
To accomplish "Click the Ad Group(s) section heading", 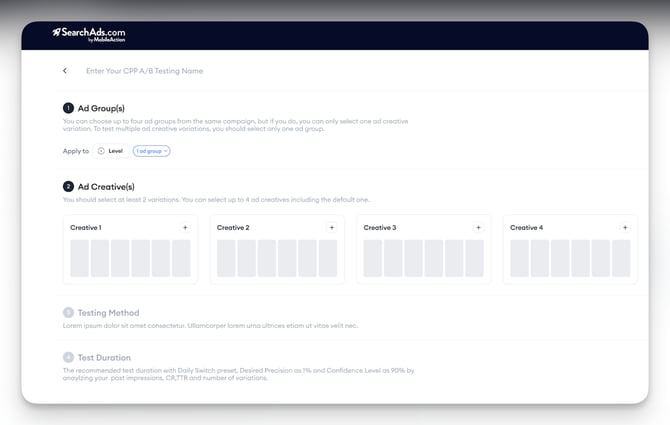I will pyautogui.click(x=101, y=108).
